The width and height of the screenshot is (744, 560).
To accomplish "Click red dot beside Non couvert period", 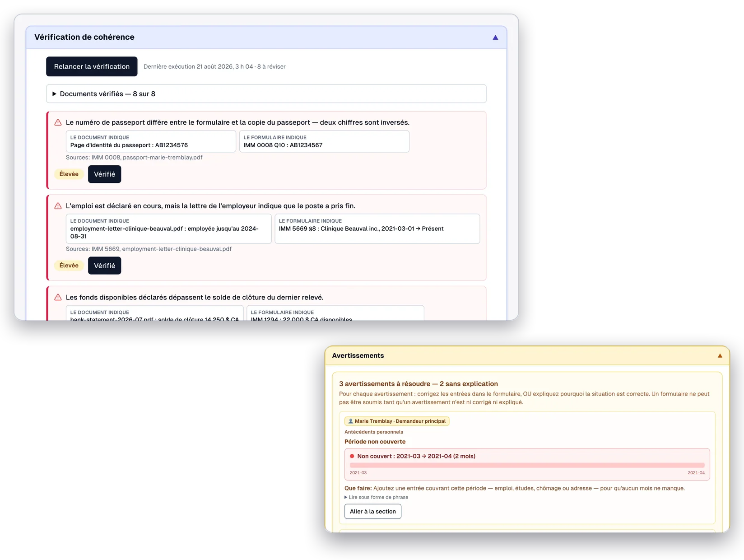I will (352, 456).
